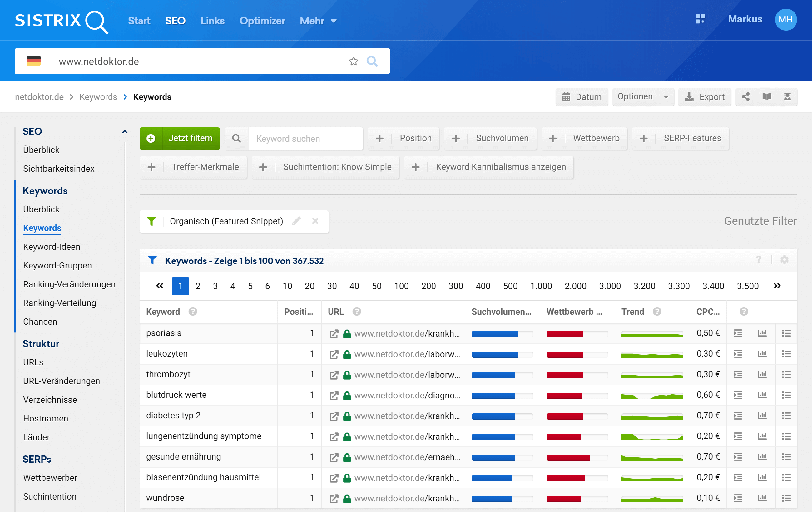Edit the Featured Snippet filter pencil icon
The width and height of the screenshot is (812, 512).
coord(296,221)
